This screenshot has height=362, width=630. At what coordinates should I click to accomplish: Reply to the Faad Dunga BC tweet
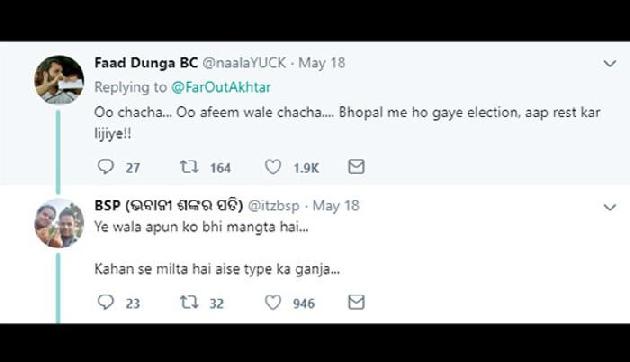point(106,166)
